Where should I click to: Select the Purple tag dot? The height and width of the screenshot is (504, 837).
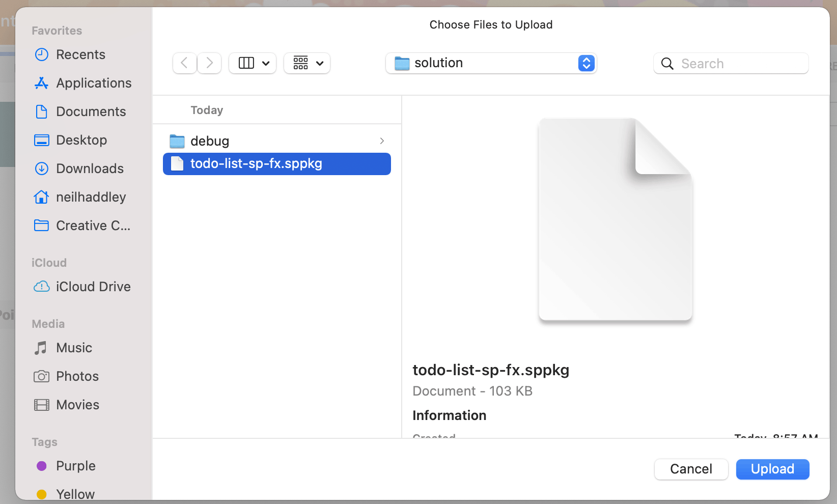[x=42, y=466]
